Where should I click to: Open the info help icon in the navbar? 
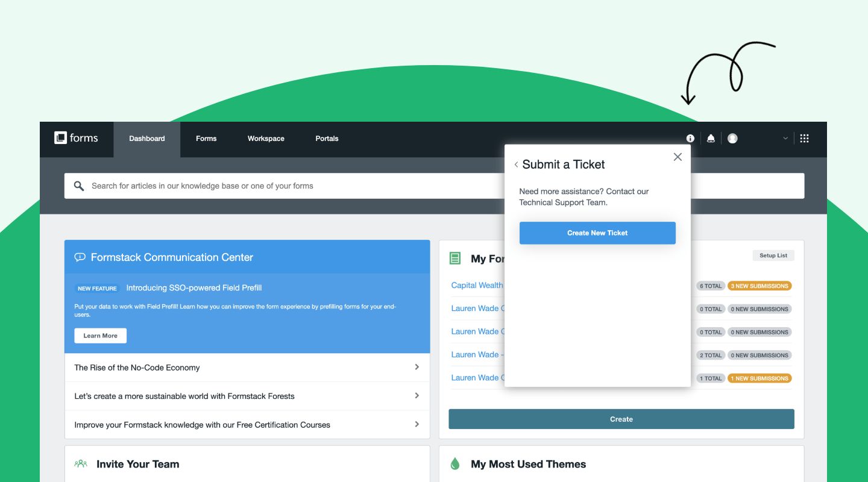tap(690, 138)
